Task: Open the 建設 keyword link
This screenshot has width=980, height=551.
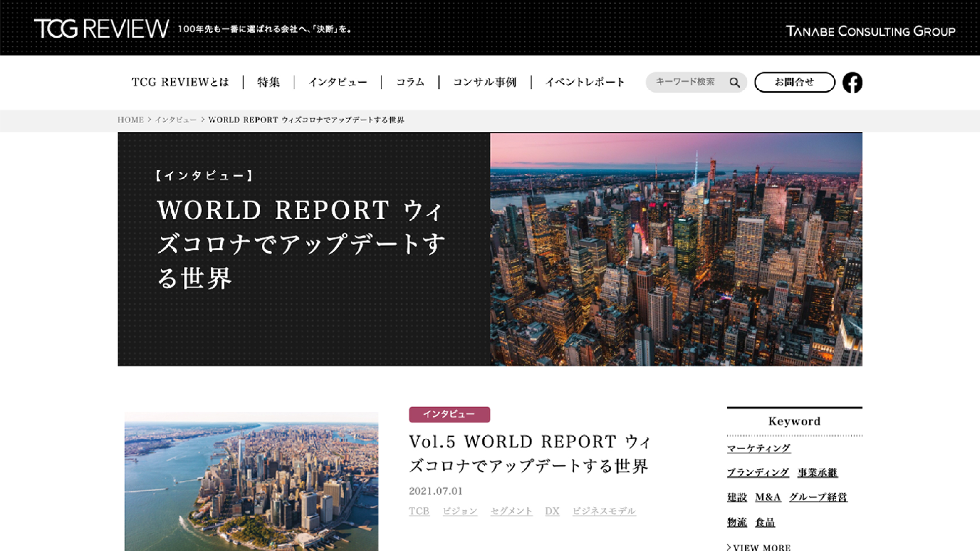Action: tap(737, 497)
